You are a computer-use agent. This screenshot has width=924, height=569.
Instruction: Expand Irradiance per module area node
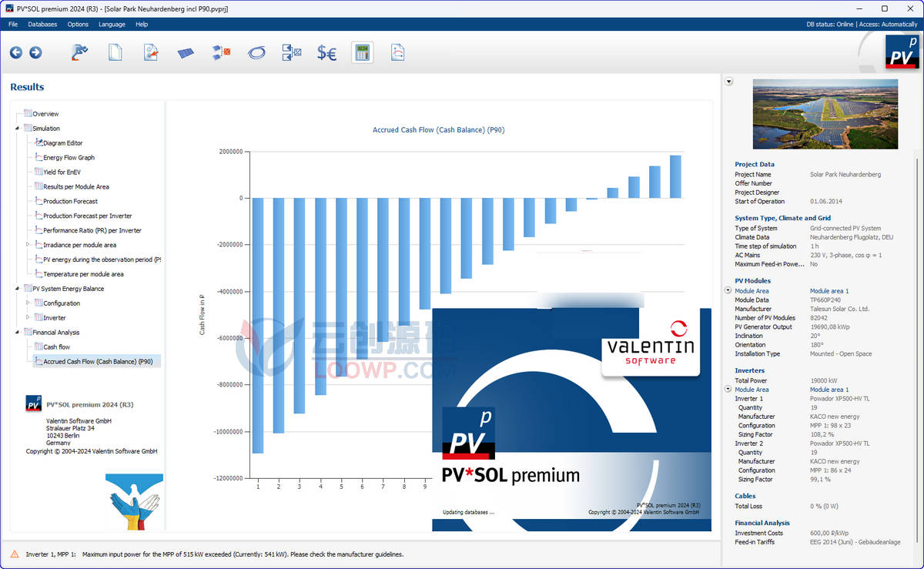coord(28,245)
